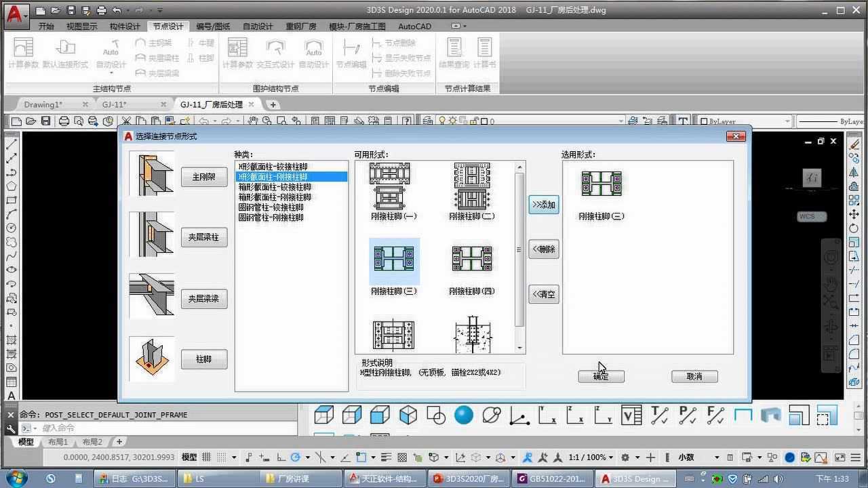The width and height of the screenshot is (868, 488).
Task: Switch to the Drawing1* document tab
Action: click(x=43, y=104)
